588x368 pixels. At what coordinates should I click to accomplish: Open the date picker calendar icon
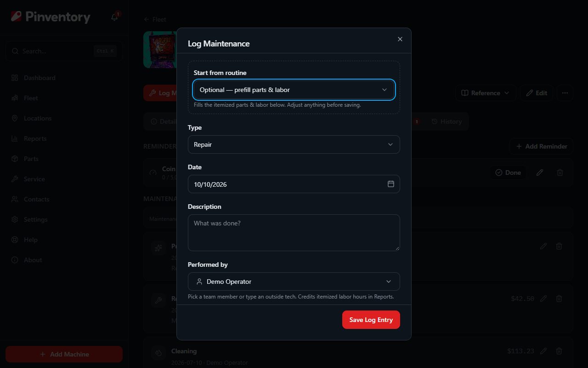point(391,184)
